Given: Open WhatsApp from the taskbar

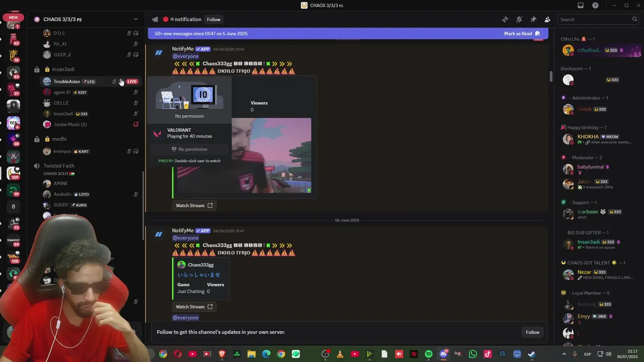Looking at the screenshot, I should point(472,354).
